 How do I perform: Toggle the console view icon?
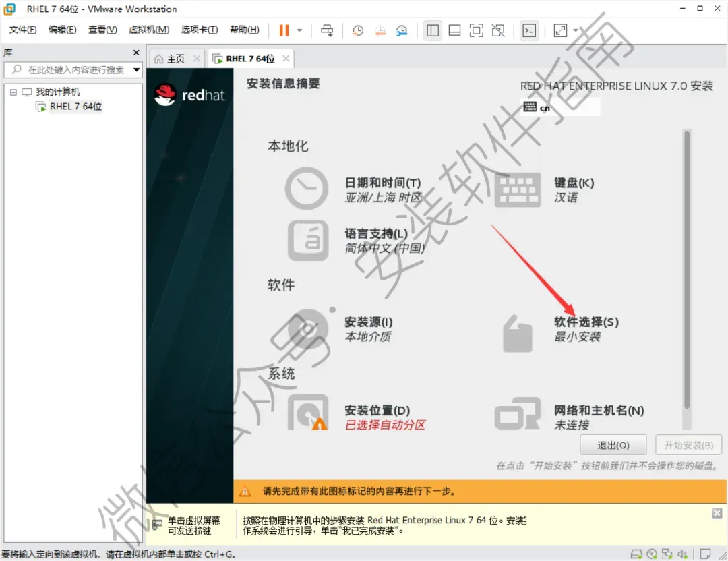coord(529,30)
